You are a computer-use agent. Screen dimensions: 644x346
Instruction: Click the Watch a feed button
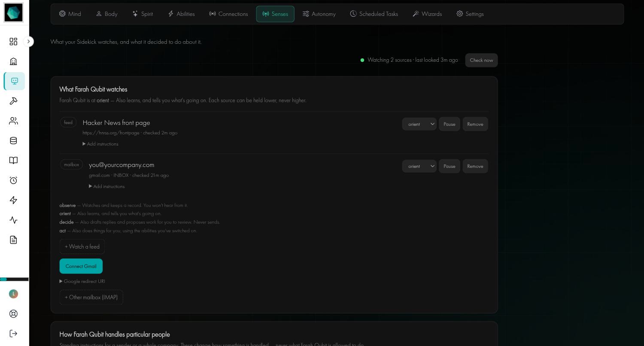tap(82, 246)
